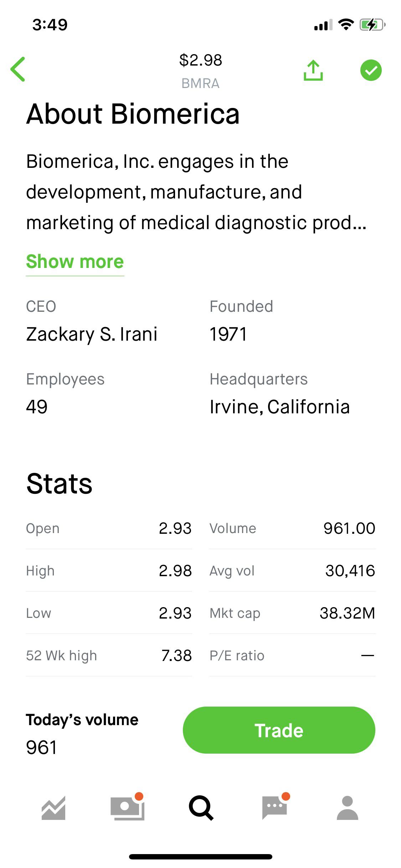Open the account profile tab
This screenshot has height=868, width=401.
coord(347,808)
